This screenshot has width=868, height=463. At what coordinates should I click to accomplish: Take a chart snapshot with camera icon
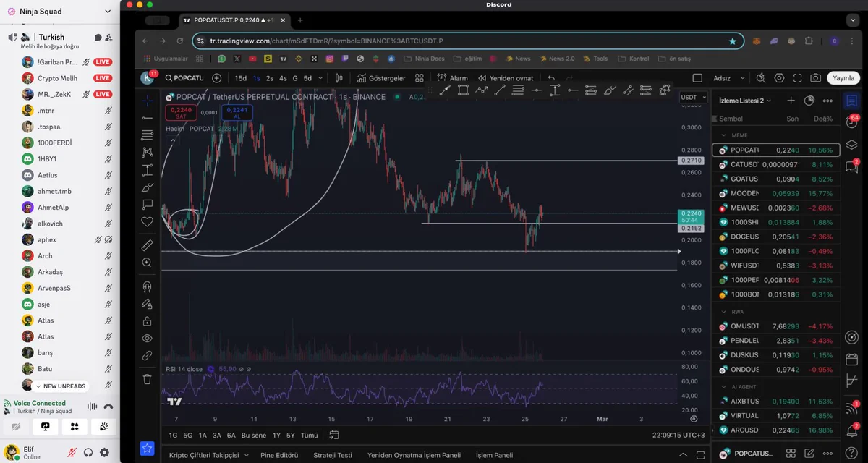coord(816,78)
